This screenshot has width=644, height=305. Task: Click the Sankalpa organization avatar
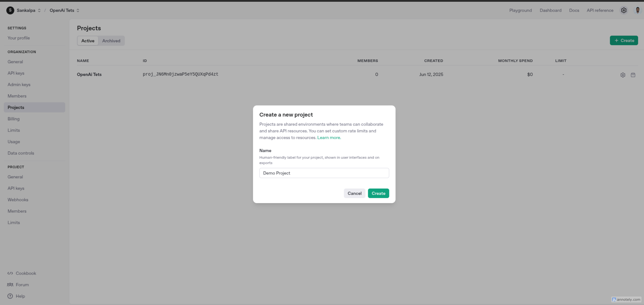[10, 10]
